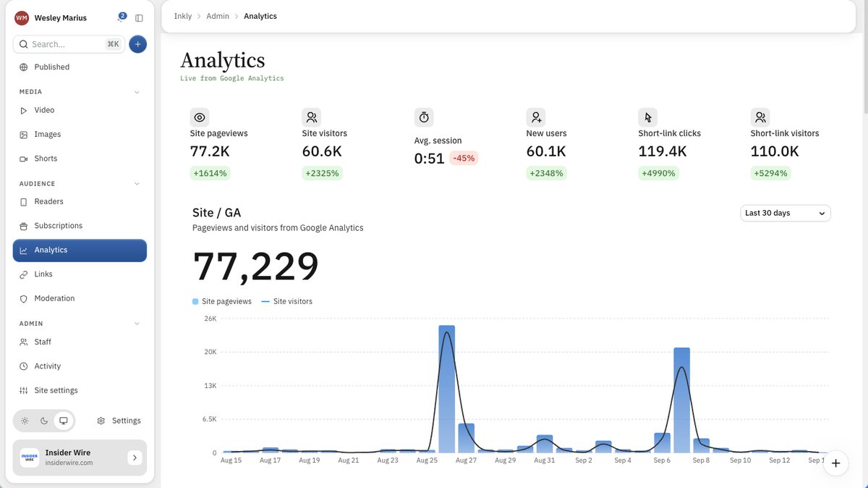Click the ⌘K shortcut badge
Viewport: 868px width, 488px height.
pos(113,44)
